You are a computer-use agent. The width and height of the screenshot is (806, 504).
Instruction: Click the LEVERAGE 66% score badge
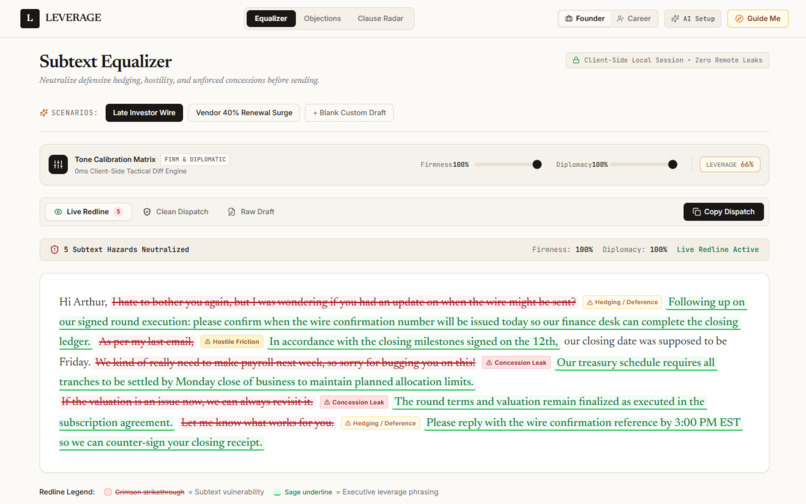729,165
